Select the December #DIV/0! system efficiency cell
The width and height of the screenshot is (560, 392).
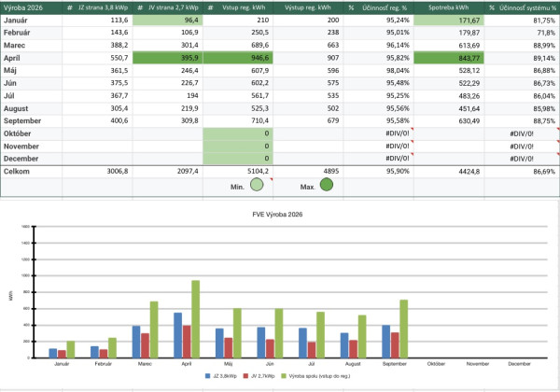coord(522,159)
